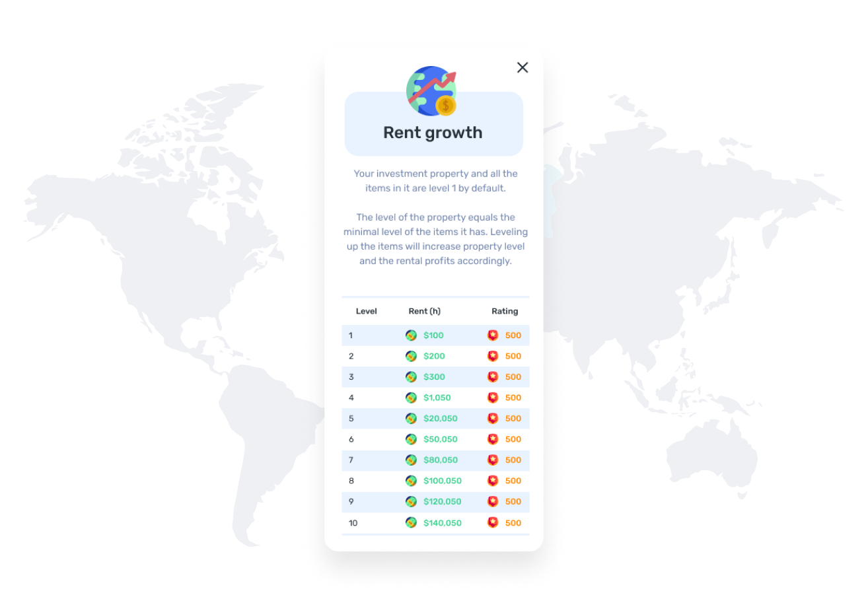Click the globe with coin icon

coord(432,91)
